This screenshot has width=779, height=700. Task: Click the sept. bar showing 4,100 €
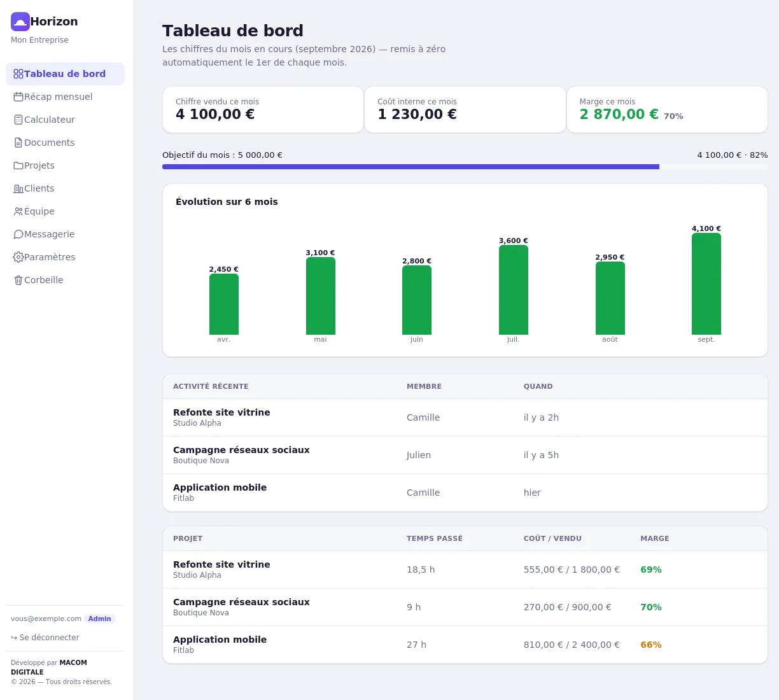(706, 284)
